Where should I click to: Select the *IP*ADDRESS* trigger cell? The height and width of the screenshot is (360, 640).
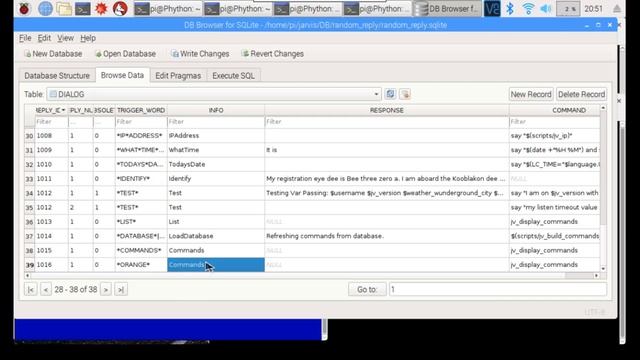coord(141,136)
